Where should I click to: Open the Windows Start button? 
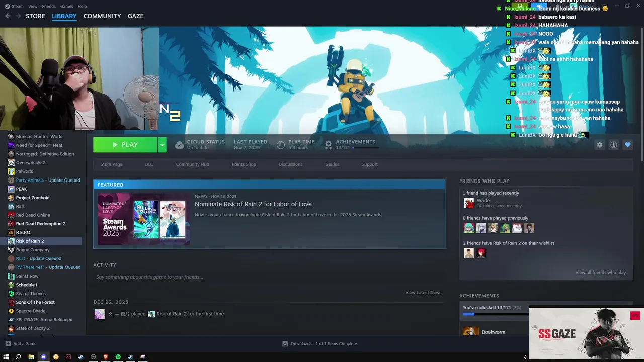pyautogui.click(x=6, y=357)
